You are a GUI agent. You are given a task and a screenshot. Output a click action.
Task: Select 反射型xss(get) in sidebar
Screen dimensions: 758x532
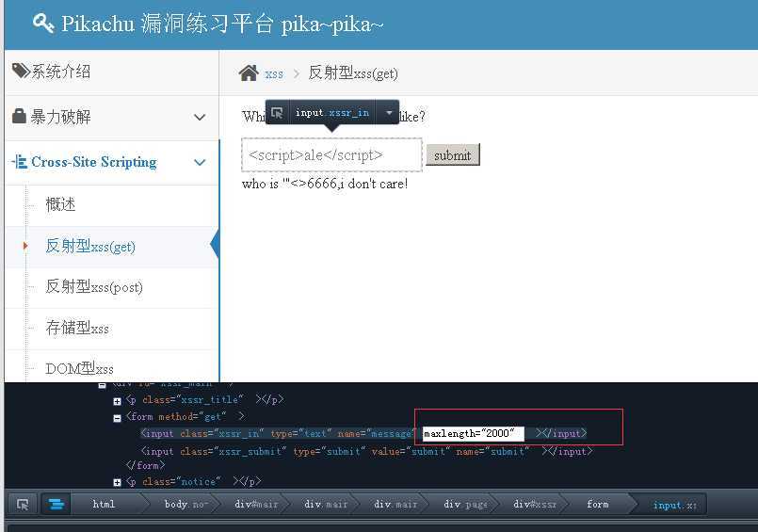pos(90,247)
